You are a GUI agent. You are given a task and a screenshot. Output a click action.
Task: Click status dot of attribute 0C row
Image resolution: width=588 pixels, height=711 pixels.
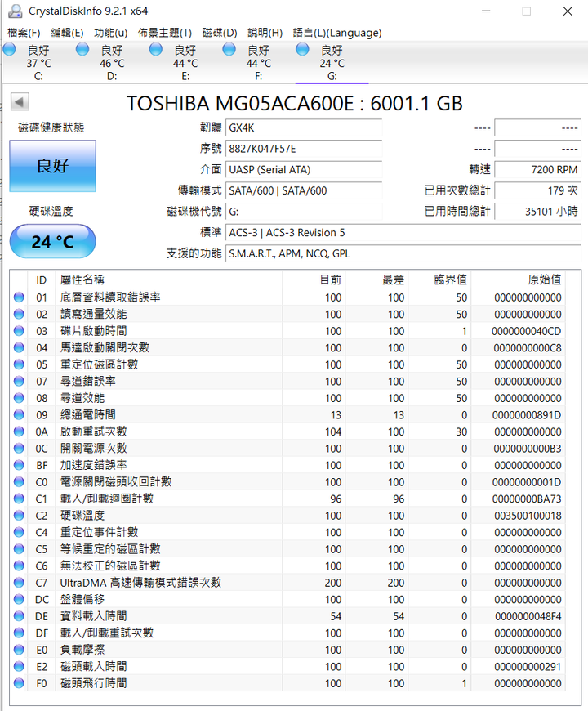(x=19, y=449)
